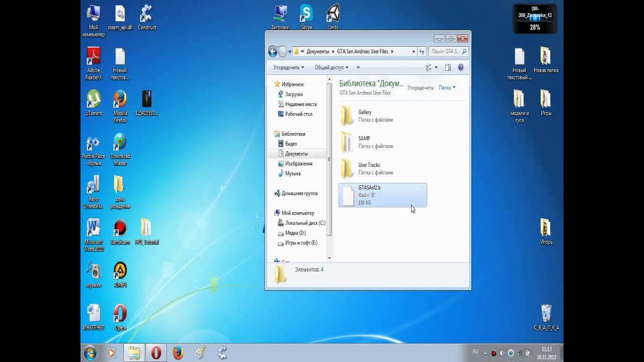Click the taskbar volume speaker icon
Image resolution: width=644 pixels, height=362 pixels.
click(502, 352)
